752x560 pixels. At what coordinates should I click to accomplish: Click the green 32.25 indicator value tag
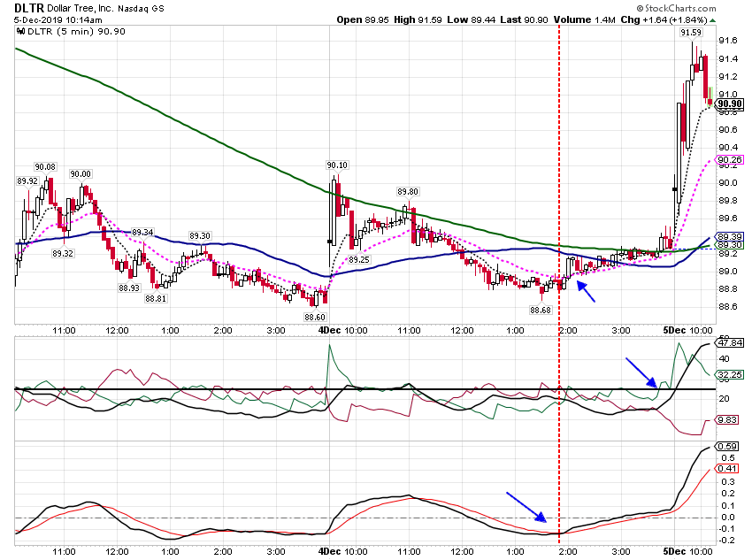[729, 375]
